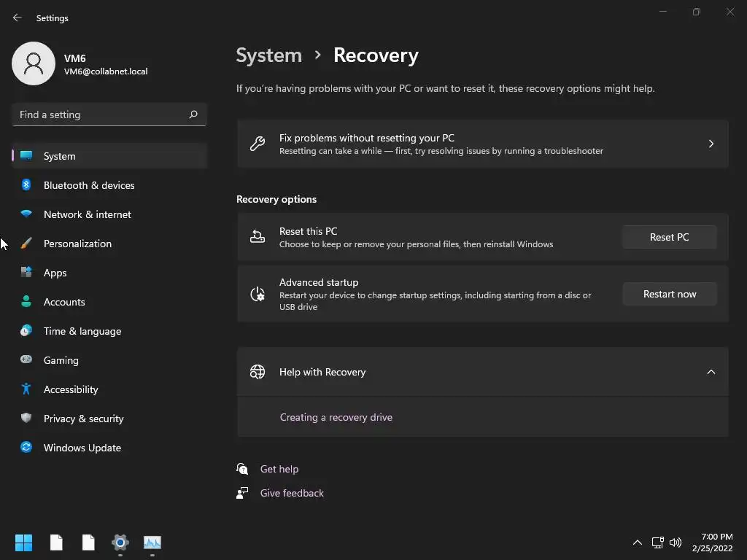Click the Windows Update sync icon

click(26, 448)
